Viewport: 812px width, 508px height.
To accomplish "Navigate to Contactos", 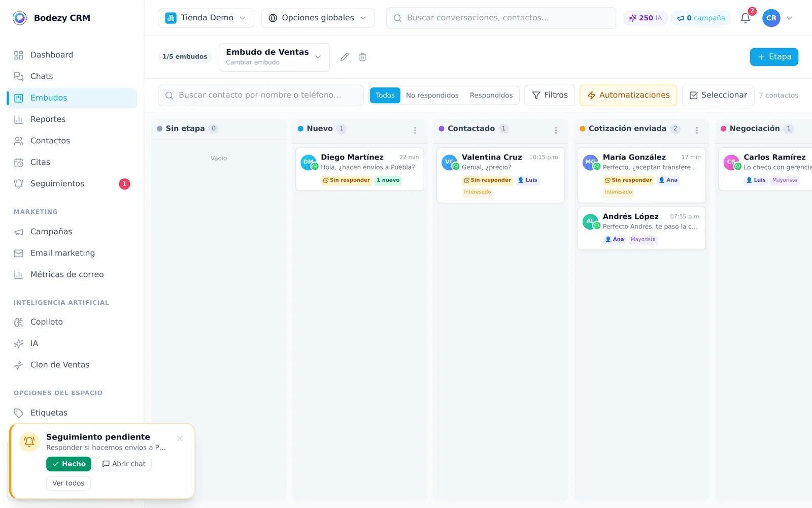I will [72, 141].
